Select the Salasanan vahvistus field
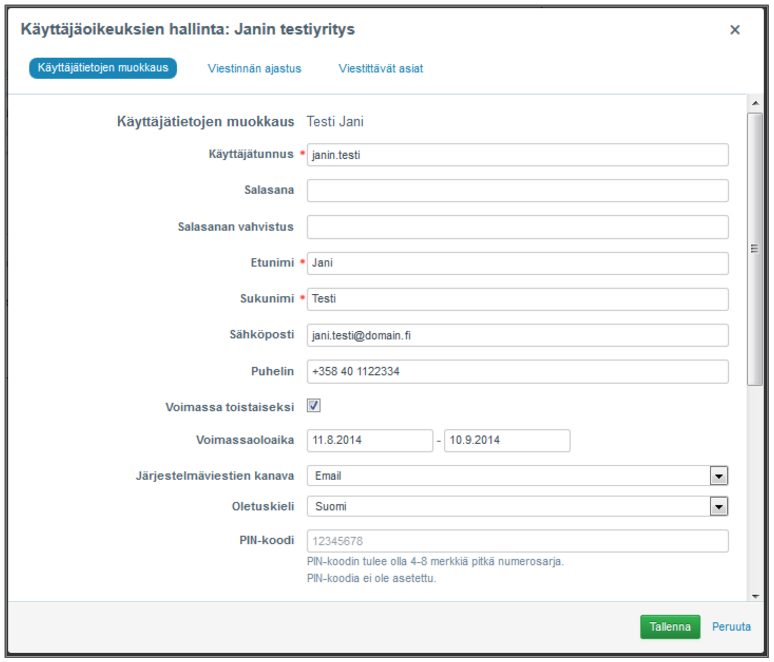Image resolution: width=774 pixels, height=662 pixels. (x=517, y=227)
